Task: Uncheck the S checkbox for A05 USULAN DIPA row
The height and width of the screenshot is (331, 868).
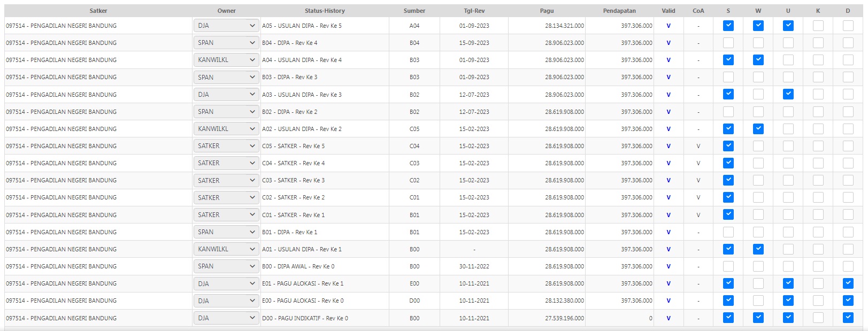Action: pyautogui.click(x=728, y=26)
